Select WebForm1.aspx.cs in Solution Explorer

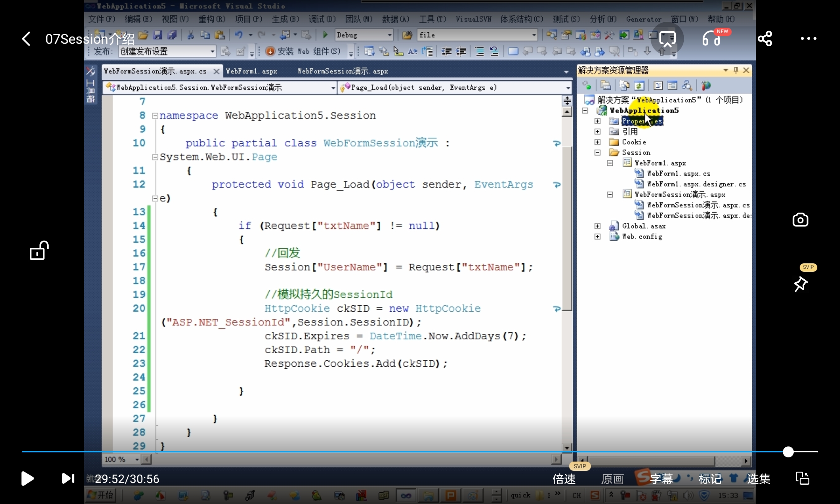(678, 173)
